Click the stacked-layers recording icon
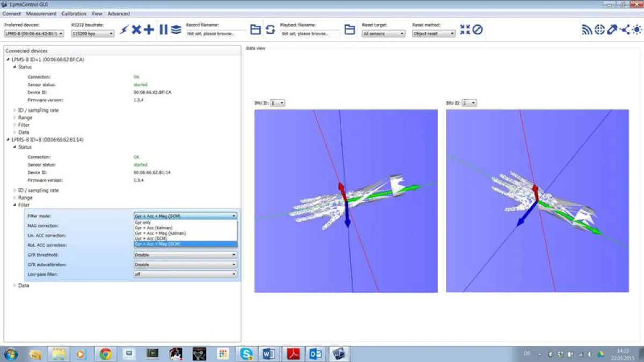Screen dimensions: 644x362 tap(176, 29)
